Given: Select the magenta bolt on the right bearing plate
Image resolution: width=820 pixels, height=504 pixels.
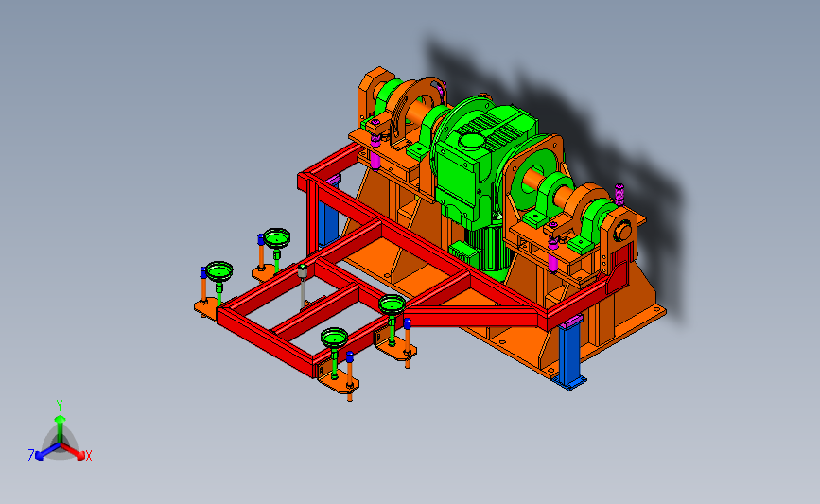Looking at the screenshot, I should click(552, 257).
